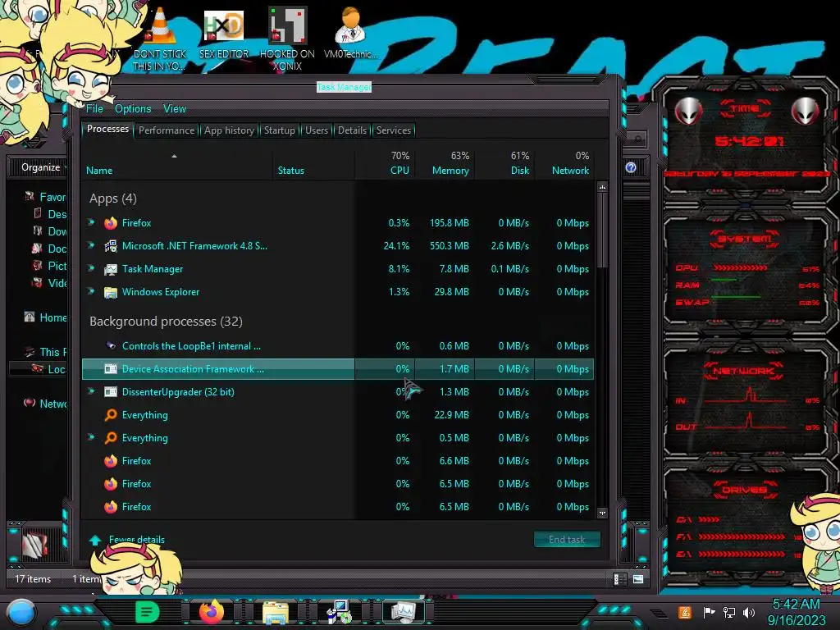Switch Explorer to large icons view
This screenshot has height=630, width=840.
pos(638,579)
